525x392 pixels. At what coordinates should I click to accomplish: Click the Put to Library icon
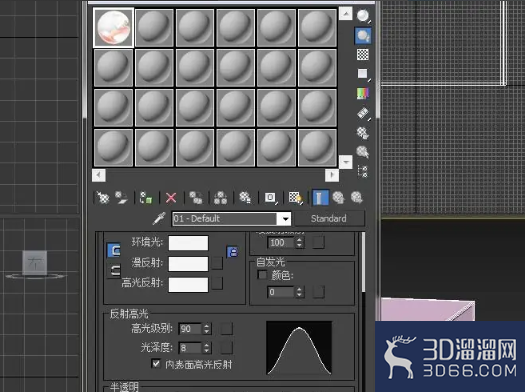pyautogui.click(x=245, y=198)
